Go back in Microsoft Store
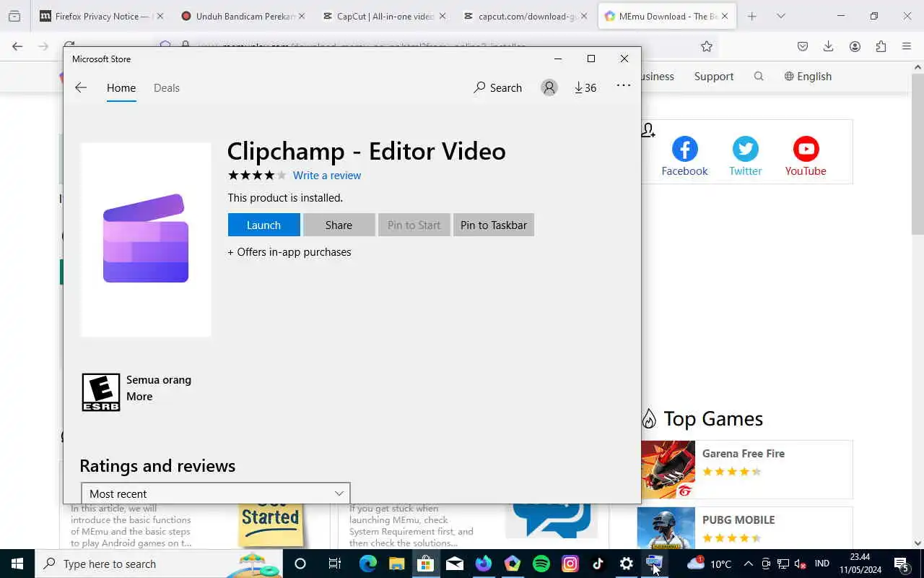The width and height of the screenshot is (924, 578). tap(81, 87)
